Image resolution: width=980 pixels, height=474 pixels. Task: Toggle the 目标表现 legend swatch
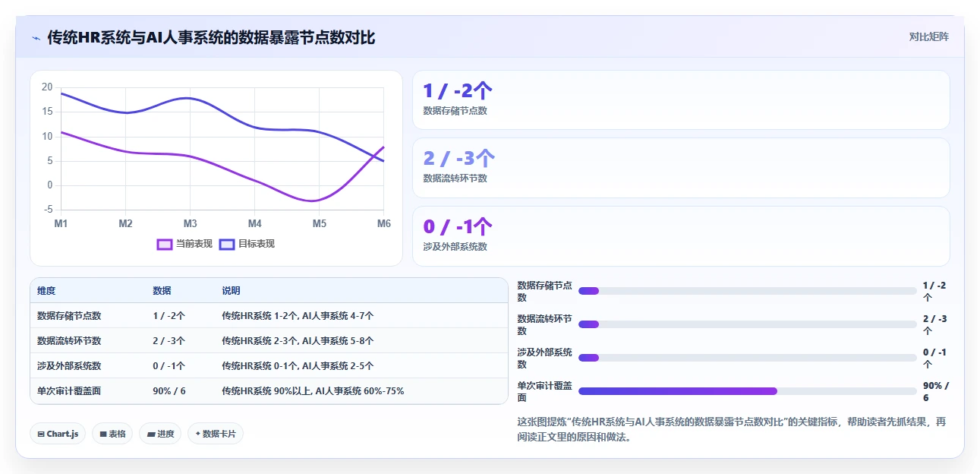227,244
